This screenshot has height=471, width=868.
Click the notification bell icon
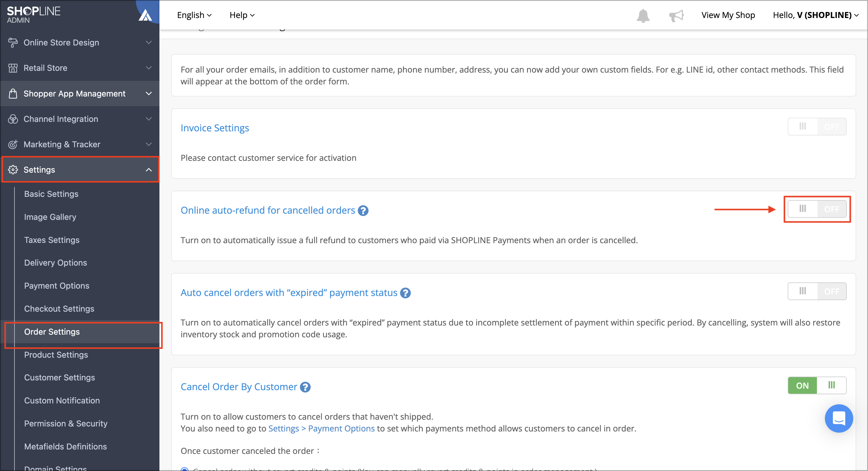pos(643,16)
